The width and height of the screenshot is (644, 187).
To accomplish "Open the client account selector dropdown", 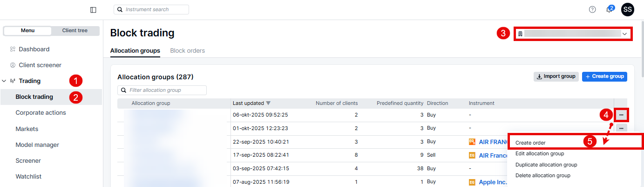I will click(x=573, y=34).
